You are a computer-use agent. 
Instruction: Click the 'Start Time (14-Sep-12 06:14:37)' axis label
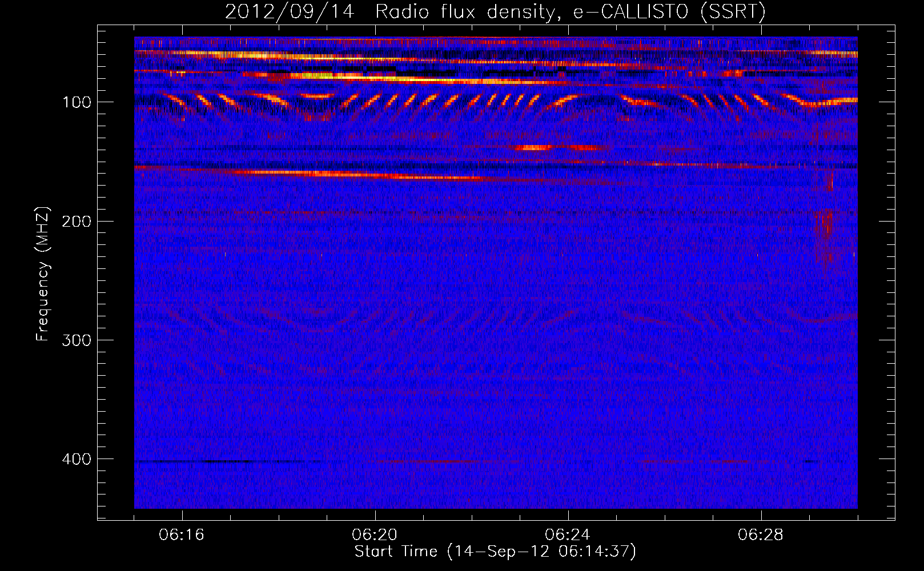495,552
